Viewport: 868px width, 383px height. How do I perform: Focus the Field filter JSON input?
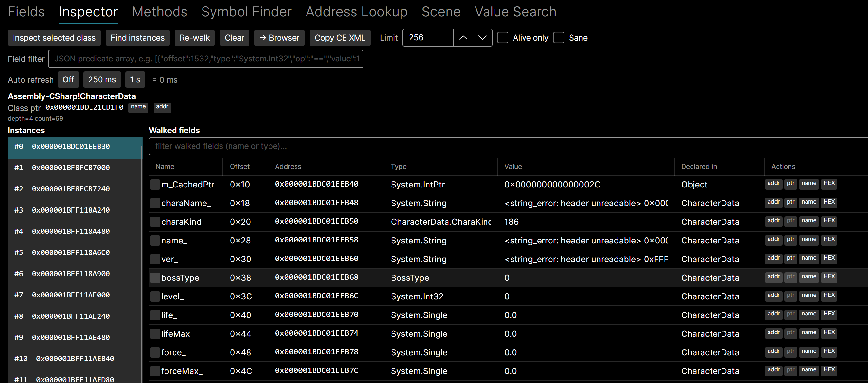[205, 59]
